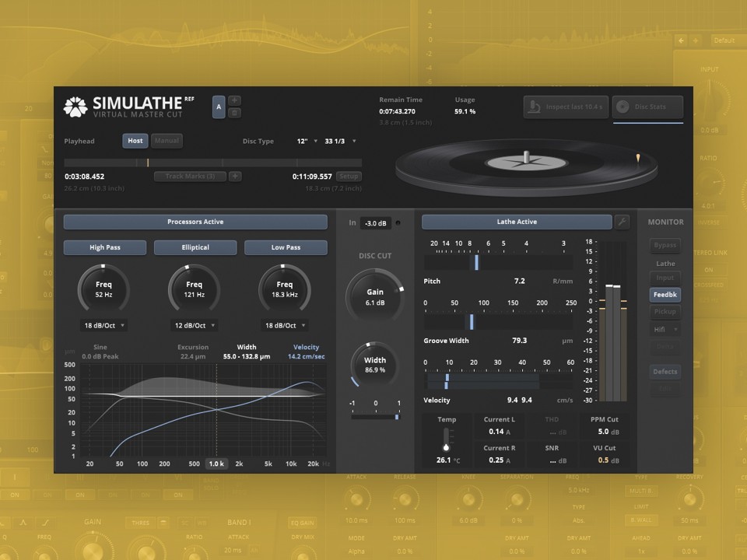Viewport: 747px width, 560px height.
Task: Click the Low Pass Freq 18.3 kHz knob
Action: 285,289
